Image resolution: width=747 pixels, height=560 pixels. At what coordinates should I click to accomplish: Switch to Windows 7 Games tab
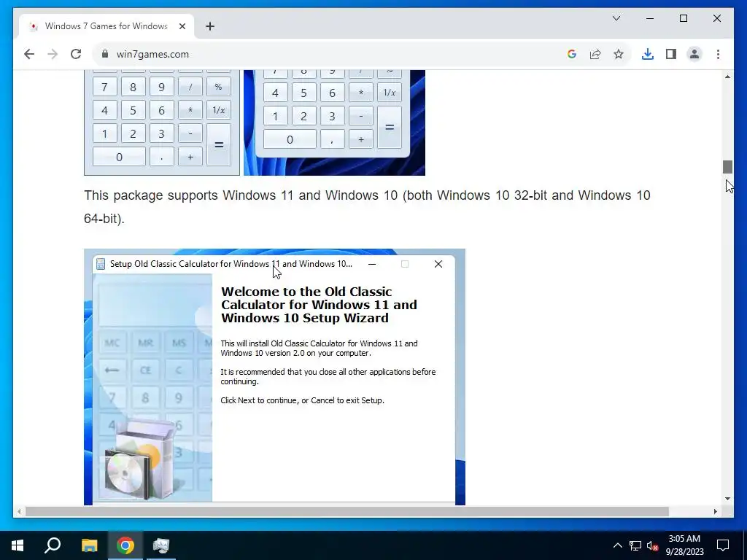tap(107, 26)
